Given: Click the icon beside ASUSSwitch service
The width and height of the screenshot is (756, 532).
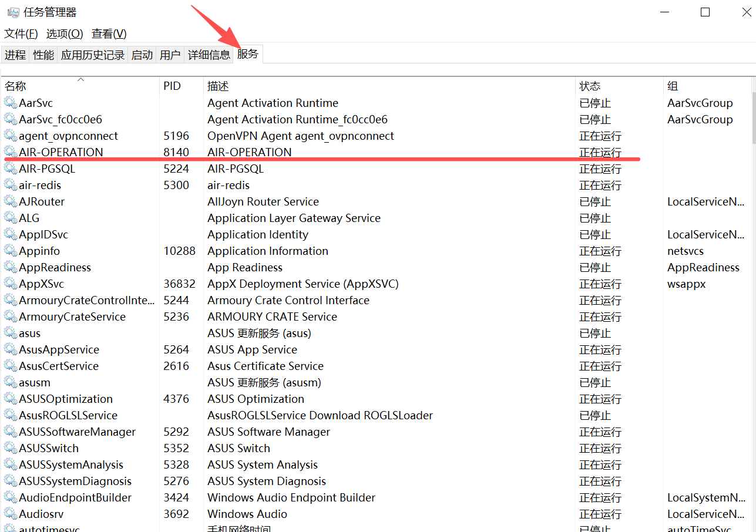Looking at the screenshot, I should coord(11,448).
